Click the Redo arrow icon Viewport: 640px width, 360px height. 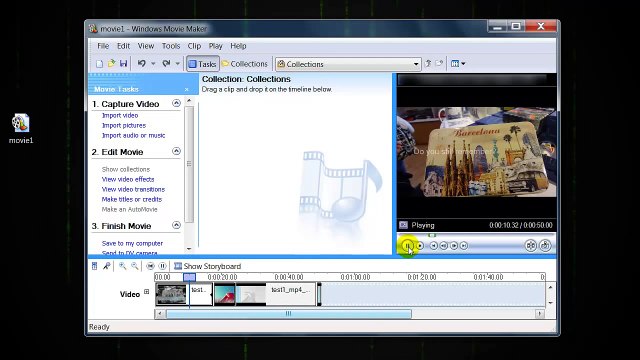[166, 64]
